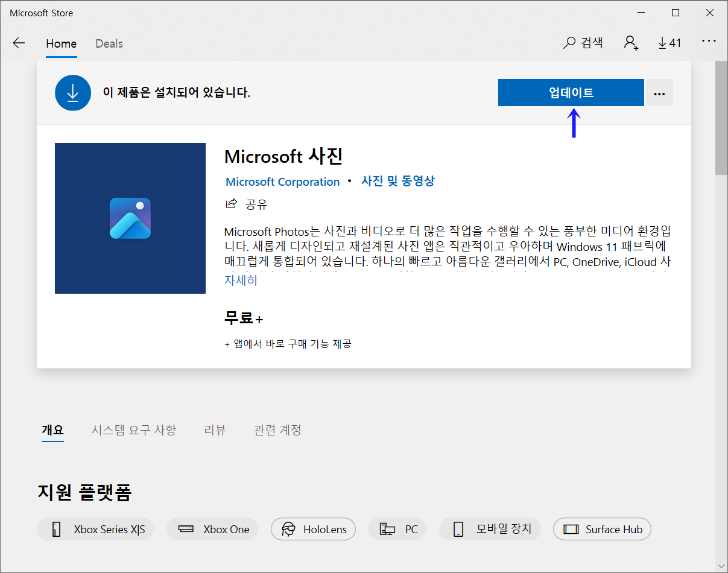Viewport: 728px width, 573px height.
Task: Click the vertical scrollbar thumb
Action: 721,118
